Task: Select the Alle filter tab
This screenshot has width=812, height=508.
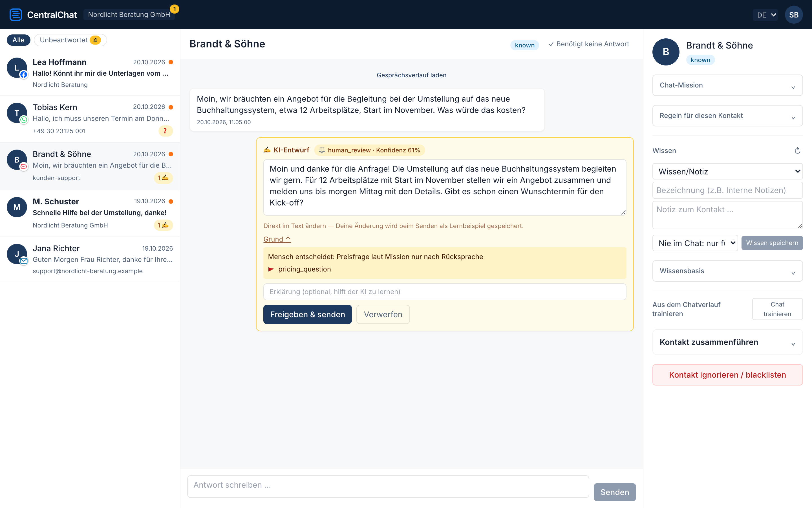Action: point(18,40)
